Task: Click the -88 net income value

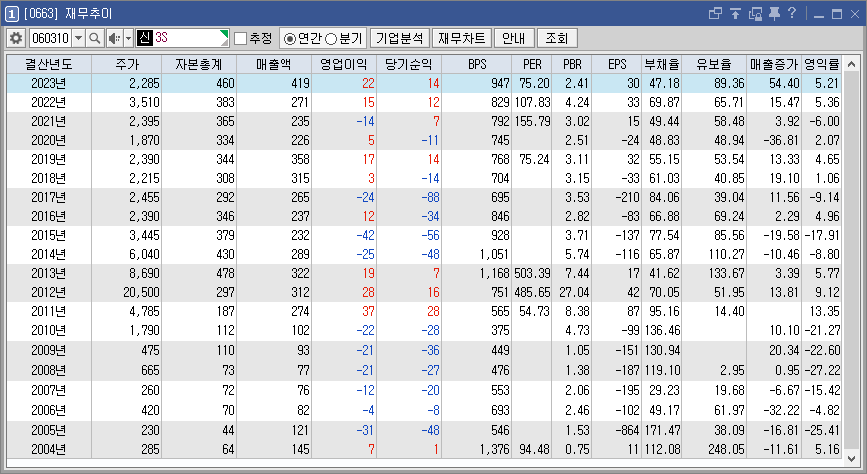Action: [x=430, y=197]
